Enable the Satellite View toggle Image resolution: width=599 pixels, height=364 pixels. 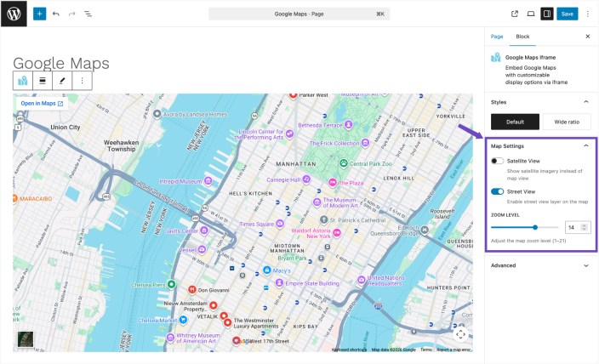pyautogui.click(x=498, y=161)
